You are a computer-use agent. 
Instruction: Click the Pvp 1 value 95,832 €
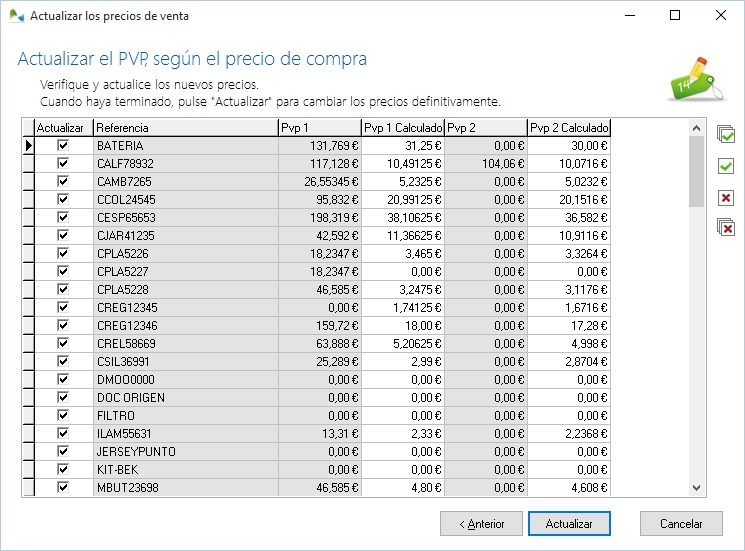pyautogui.click(x=320, y=200)
